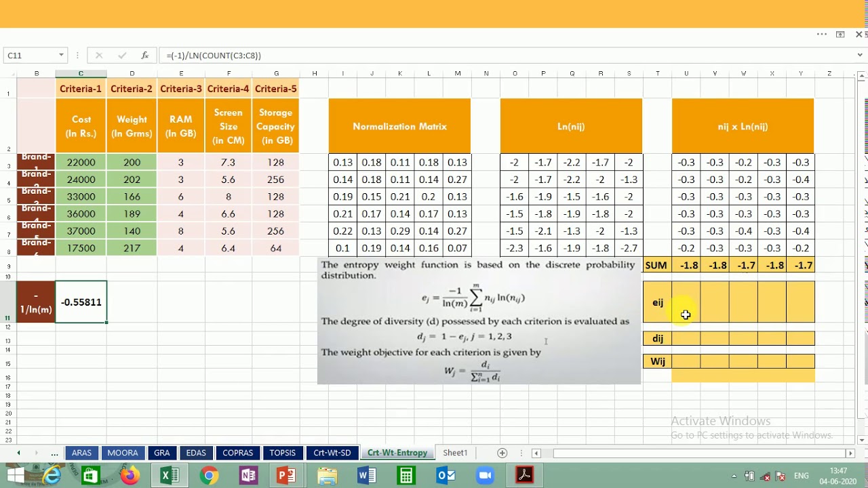
Task: Click the Criteria-5 header cell
Action: tap(276, 89)
